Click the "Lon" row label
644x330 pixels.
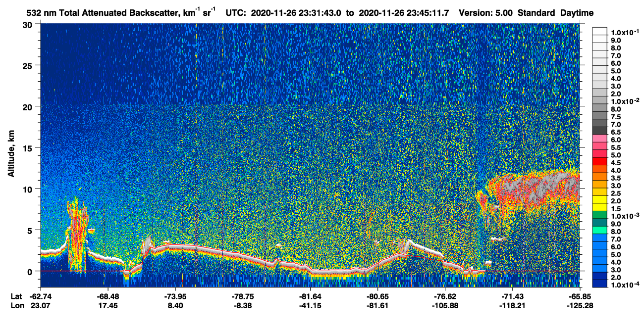(17, 306)
